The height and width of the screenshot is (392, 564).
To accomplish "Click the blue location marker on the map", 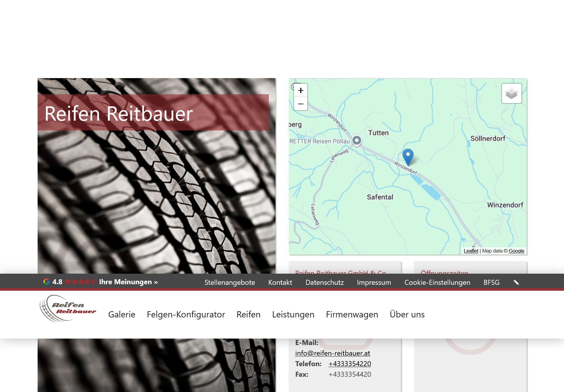I will pyautogui.click(x=408, y=156).
